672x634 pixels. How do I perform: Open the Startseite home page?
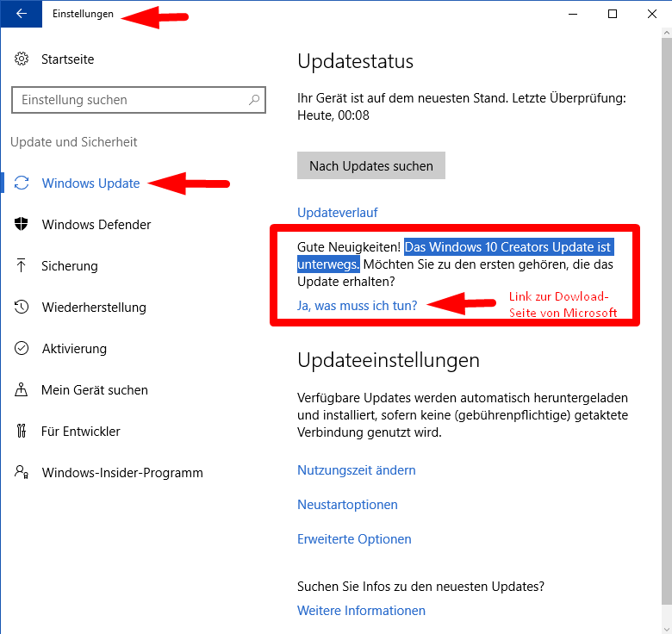click(68, 59)
